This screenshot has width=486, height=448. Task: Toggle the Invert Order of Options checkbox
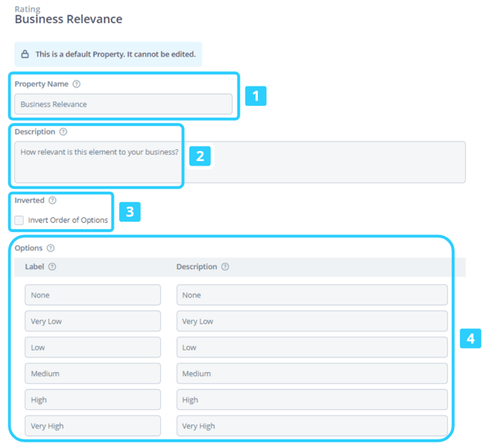(19, 221)
